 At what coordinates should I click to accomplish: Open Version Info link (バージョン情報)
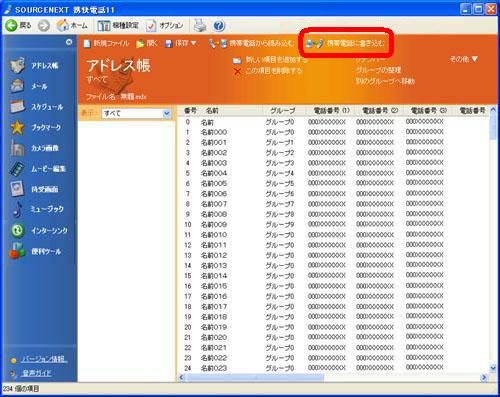coord(43,359)
